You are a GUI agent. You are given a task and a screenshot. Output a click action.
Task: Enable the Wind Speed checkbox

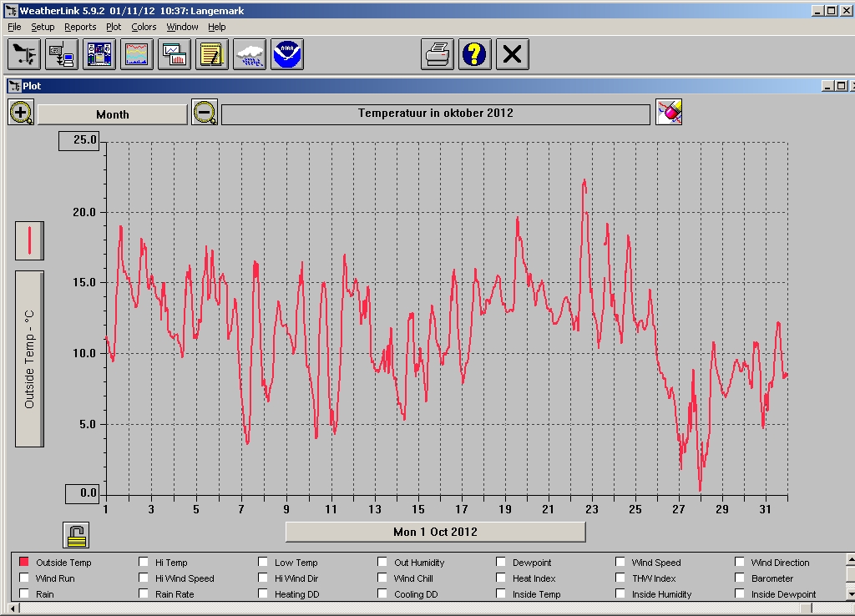pos(620,562)
